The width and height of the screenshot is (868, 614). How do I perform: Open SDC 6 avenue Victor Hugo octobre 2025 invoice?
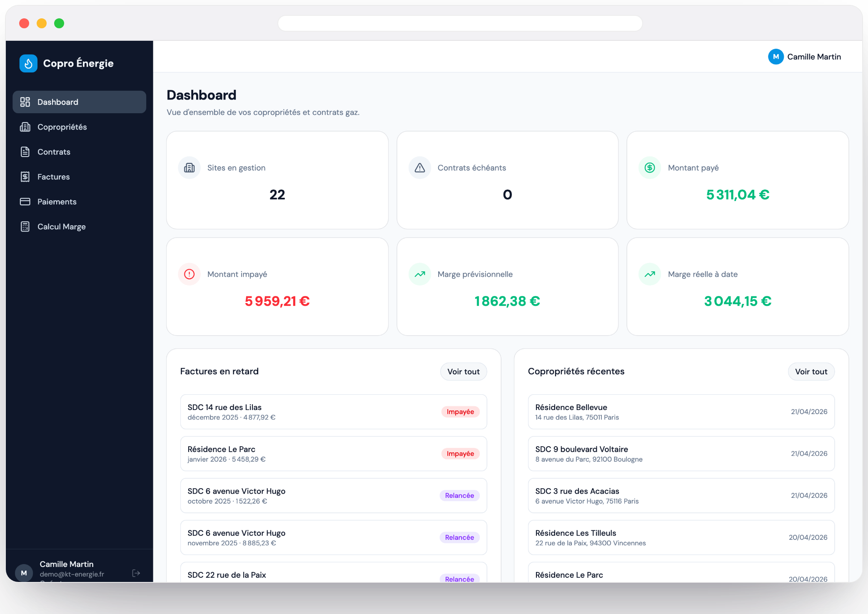click(x=334, y=496)
